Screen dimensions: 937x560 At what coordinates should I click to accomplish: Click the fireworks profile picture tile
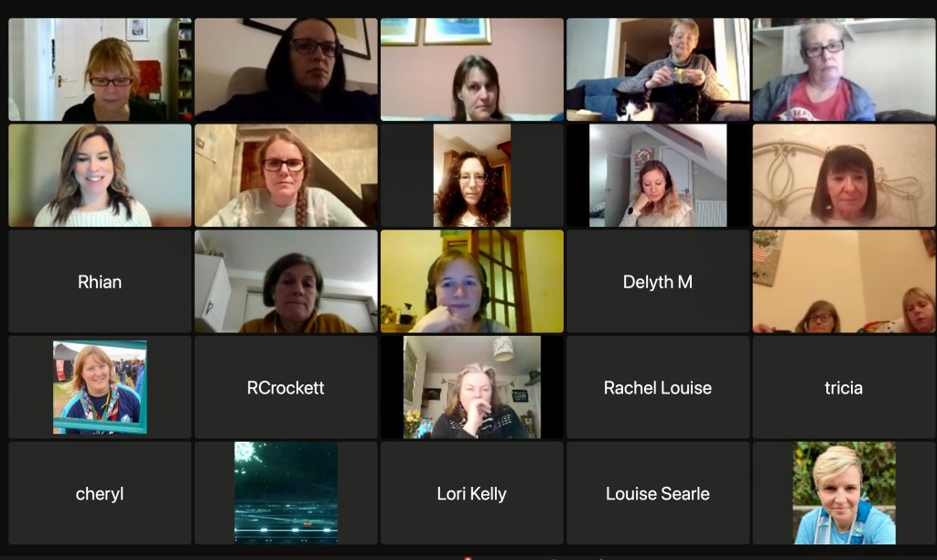pos(285,493)
